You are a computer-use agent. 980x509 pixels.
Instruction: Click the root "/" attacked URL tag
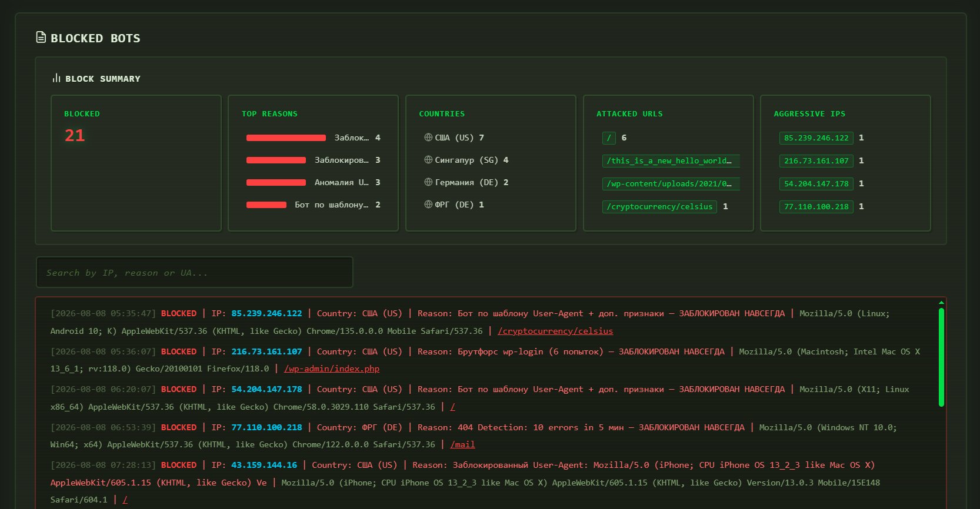609,138
